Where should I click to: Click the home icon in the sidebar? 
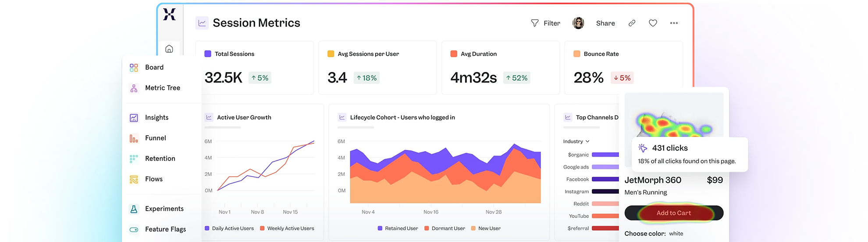(169, 49)
